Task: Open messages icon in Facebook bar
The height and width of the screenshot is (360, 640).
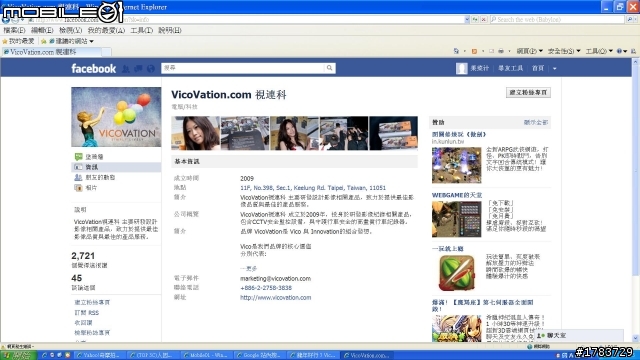Action: tap(138, 69)
